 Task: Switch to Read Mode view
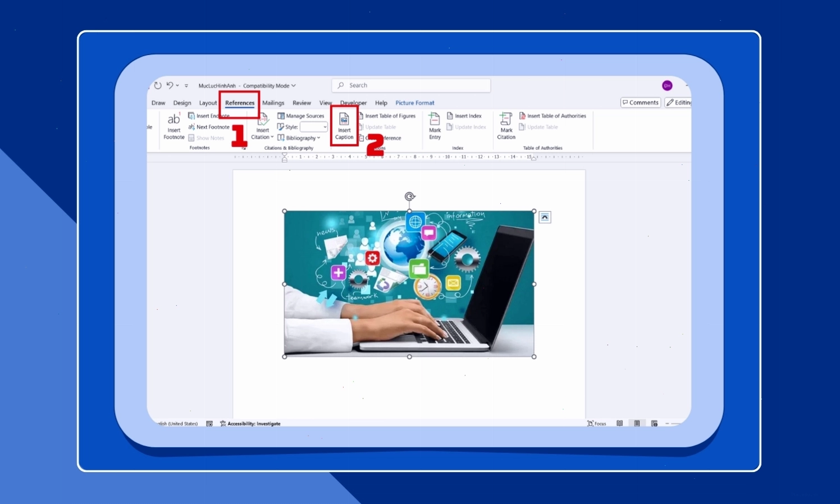(x=620, y=424)
